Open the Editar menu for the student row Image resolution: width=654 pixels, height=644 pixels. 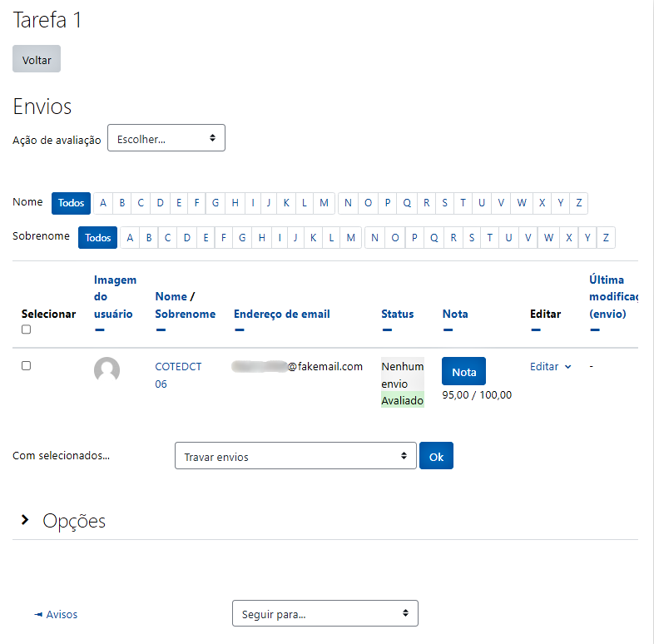click(x=551, y=367)
